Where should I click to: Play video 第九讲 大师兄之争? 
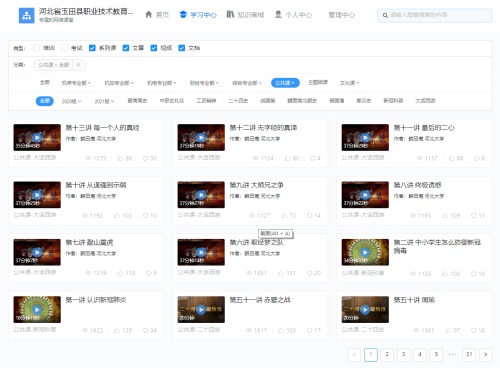201,195
